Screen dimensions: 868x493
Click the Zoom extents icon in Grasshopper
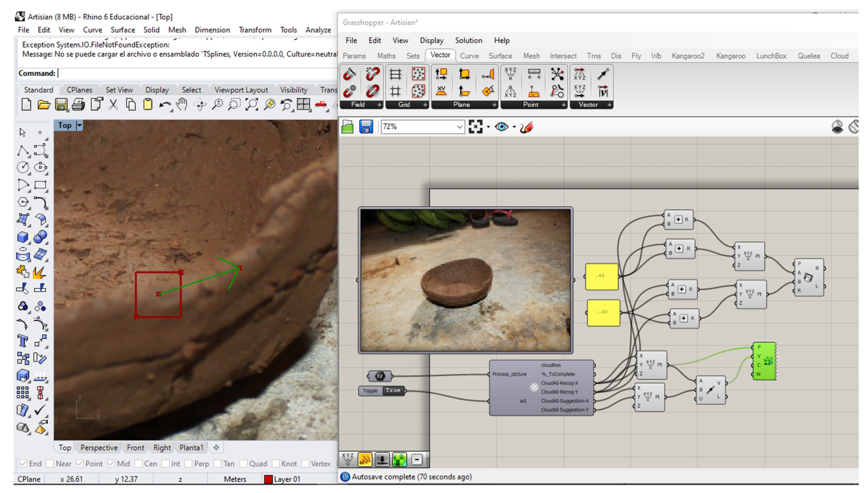(475, 127)
